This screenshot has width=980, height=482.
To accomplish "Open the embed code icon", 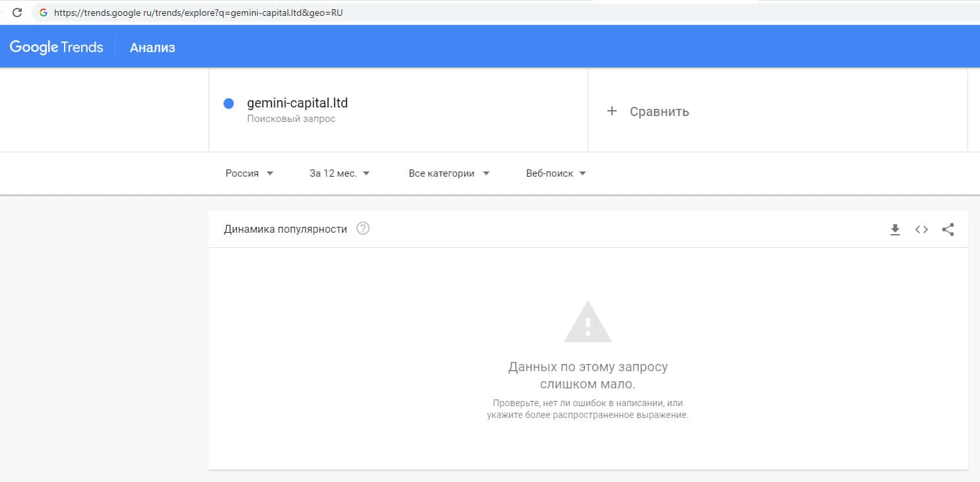I will pos(921,229).
